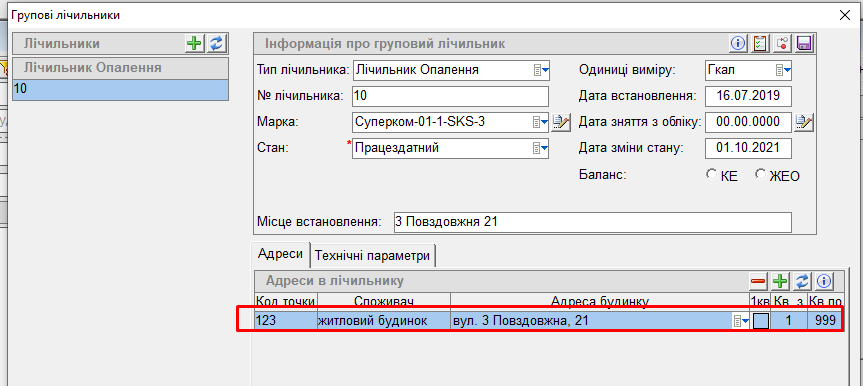Click the Дата встановлення field
Viewport: 863px width, 386px height.
748,96
